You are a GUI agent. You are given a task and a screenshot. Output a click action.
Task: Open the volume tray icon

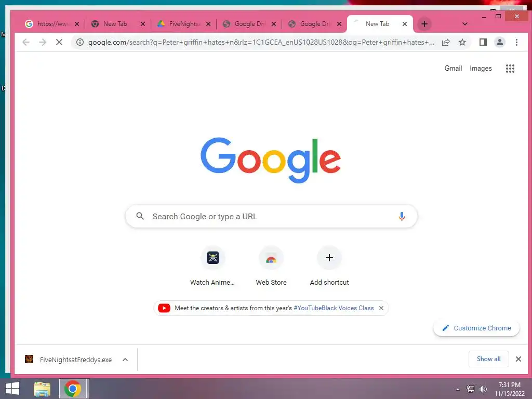click(483, 389)
